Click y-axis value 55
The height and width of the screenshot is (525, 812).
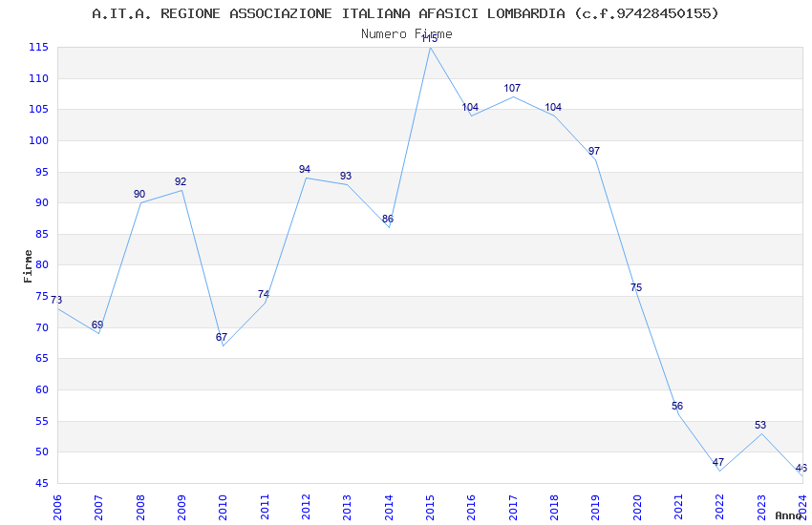42,422
